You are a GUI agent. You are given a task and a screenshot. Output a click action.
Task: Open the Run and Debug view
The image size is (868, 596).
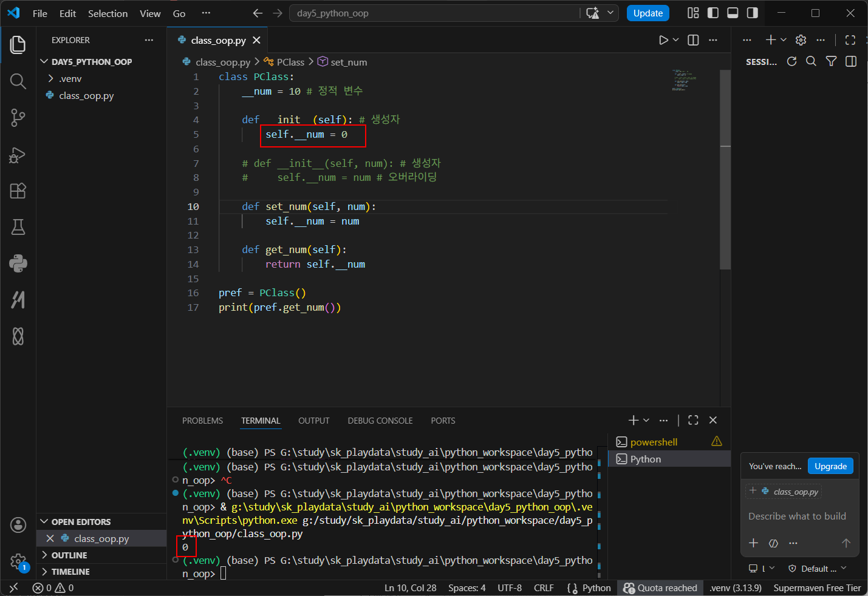pos(18,155)
